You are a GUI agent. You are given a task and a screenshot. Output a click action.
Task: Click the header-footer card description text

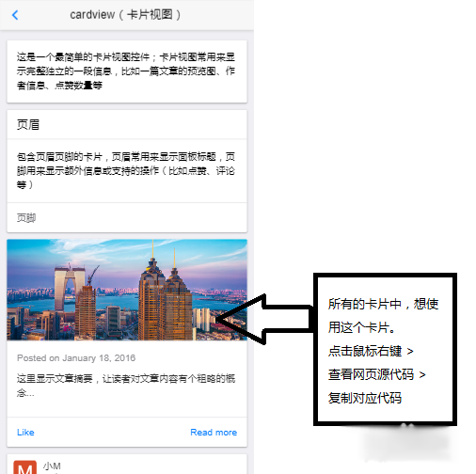click(x=126, y=170)
